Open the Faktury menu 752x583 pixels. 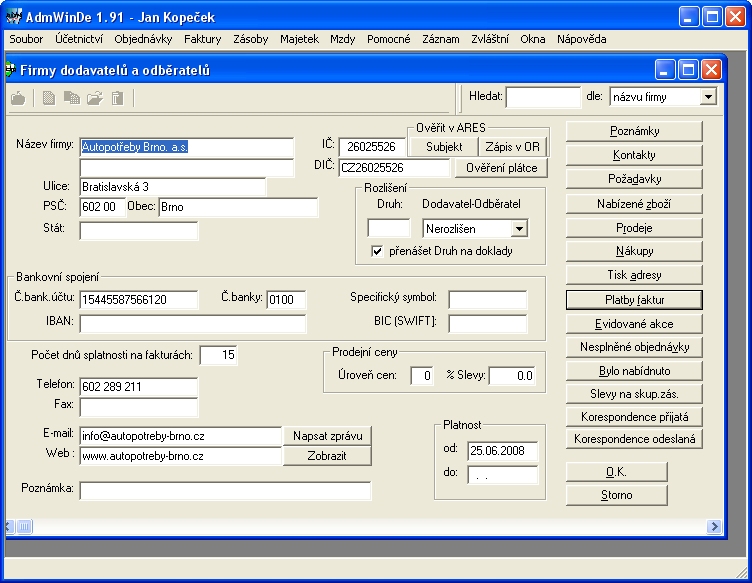(202, 39)
